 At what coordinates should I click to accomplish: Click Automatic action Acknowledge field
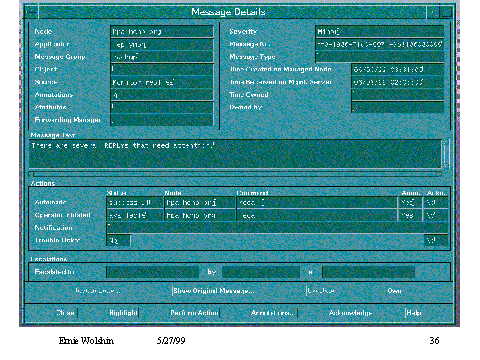pyautogui.click(x=436, y=203)
